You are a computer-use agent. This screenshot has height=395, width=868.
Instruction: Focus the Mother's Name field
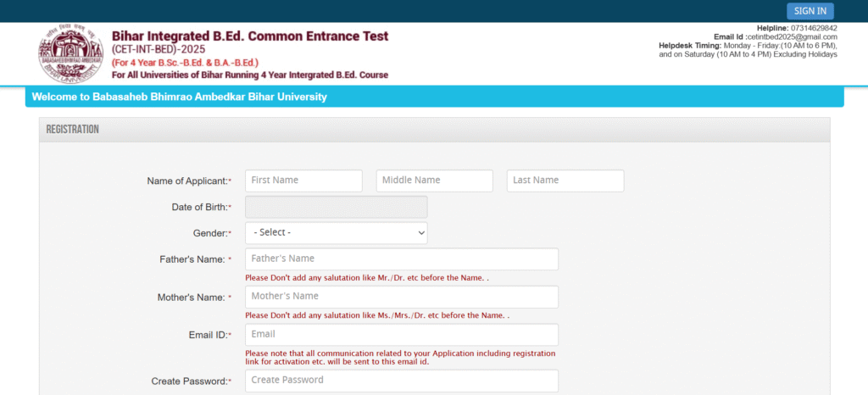pos(401,297)
